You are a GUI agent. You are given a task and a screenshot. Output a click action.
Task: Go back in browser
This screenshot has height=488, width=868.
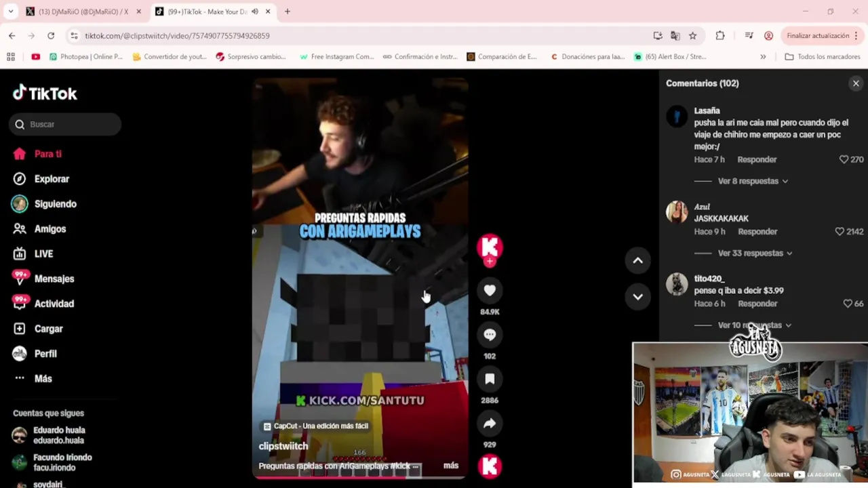click(12, 35)
